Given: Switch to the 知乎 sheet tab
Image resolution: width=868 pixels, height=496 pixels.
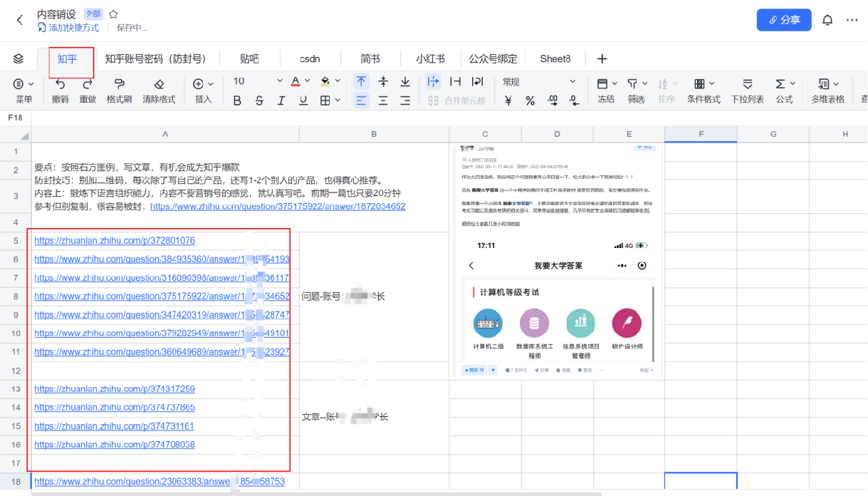Looking at the screenshot, I should (x=68, y=58).
